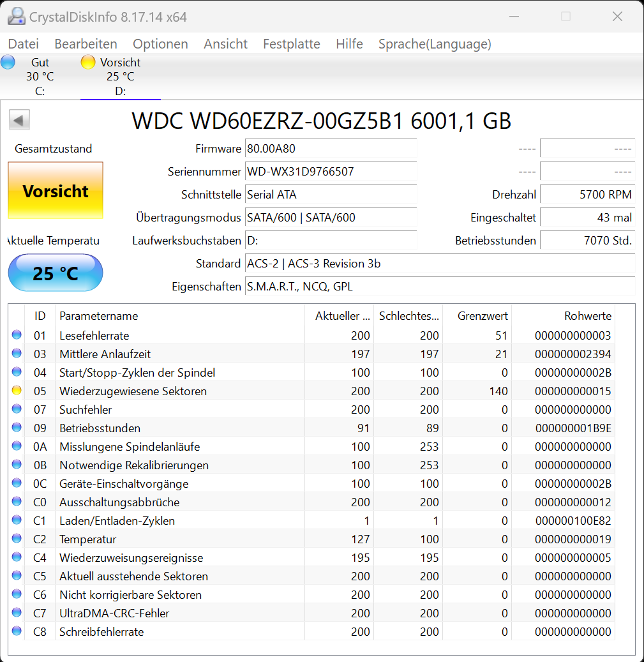
Task: Click the CrystalDiskInfo app icon in title bar
Action: 17,17
